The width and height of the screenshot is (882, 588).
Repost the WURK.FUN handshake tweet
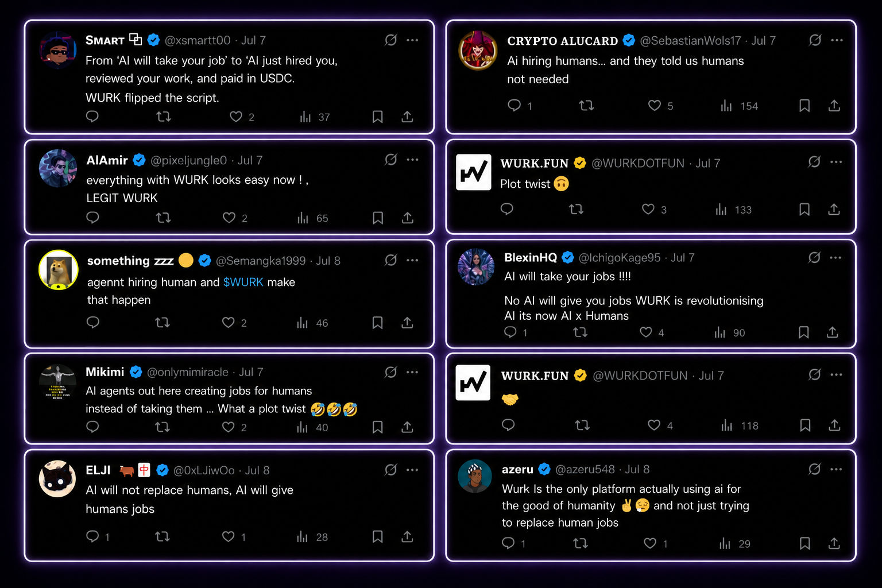click(582, 425)
